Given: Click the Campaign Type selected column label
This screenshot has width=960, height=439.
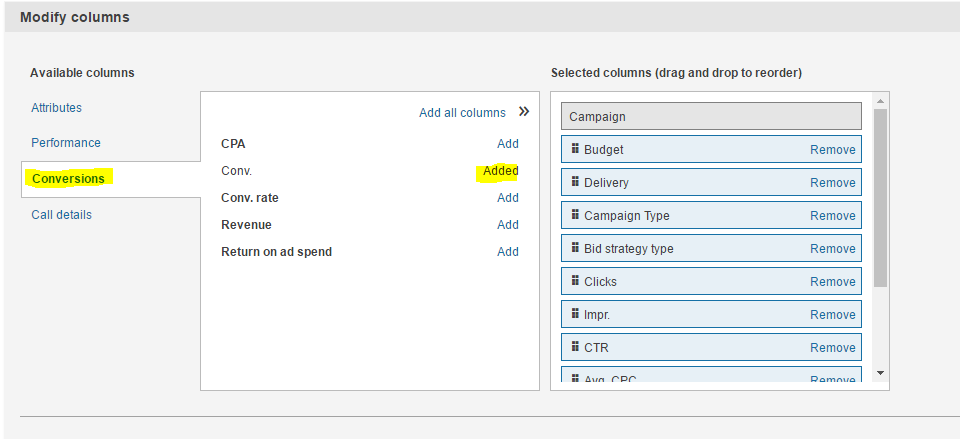Looking at the screenshot, I should click(x=627, y=216).
